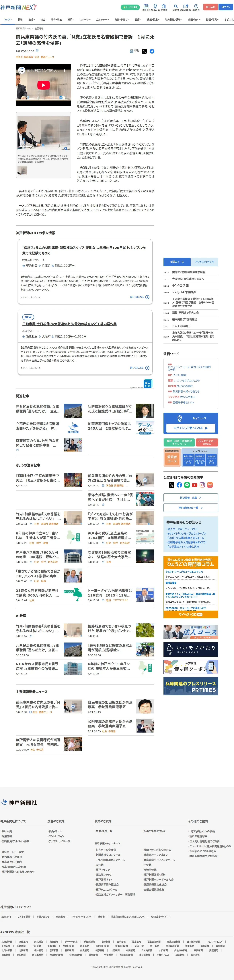The height and width of the screenshot is (980, 234).
Task: Open the 過去記事を見る icon
Action: [186, 6]
